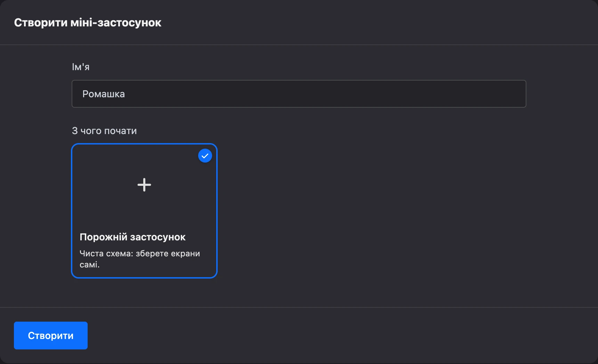Click the white tick in the blue circle
The height and width of the screenshot is (364, 598).
click(x=205, y=156)
